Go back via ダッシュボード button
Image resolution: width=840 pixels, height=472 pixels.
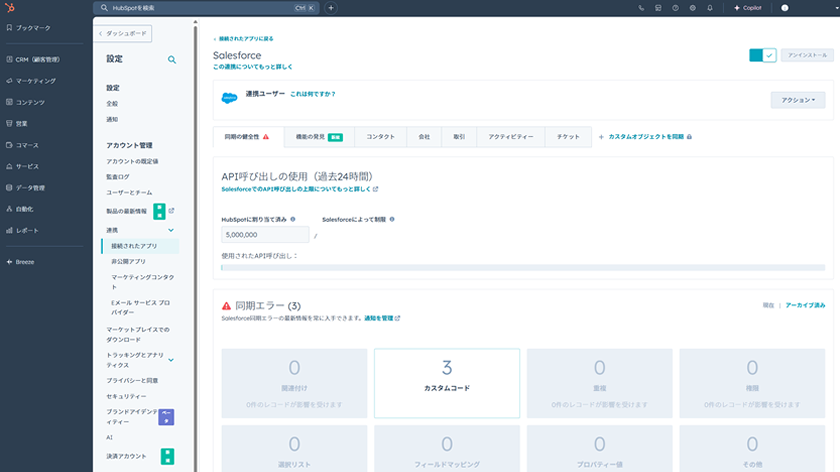pos(123,33)
